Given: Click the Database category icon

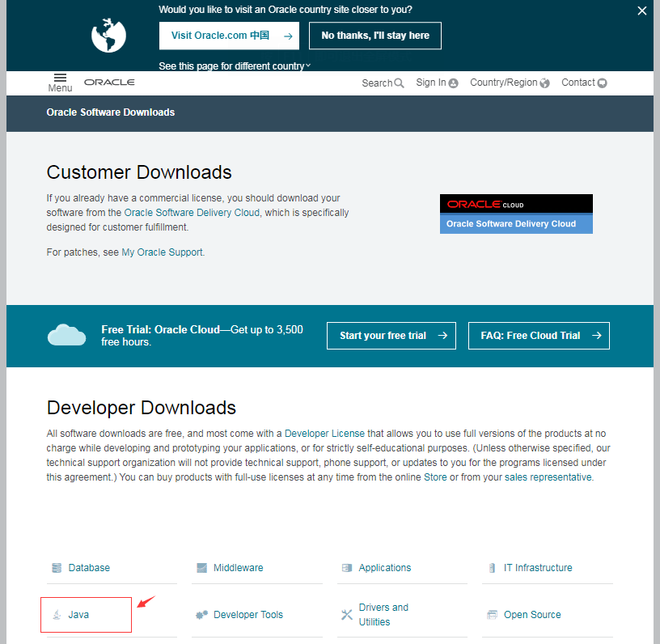Looking at the screenshot, I should point(57,568).
